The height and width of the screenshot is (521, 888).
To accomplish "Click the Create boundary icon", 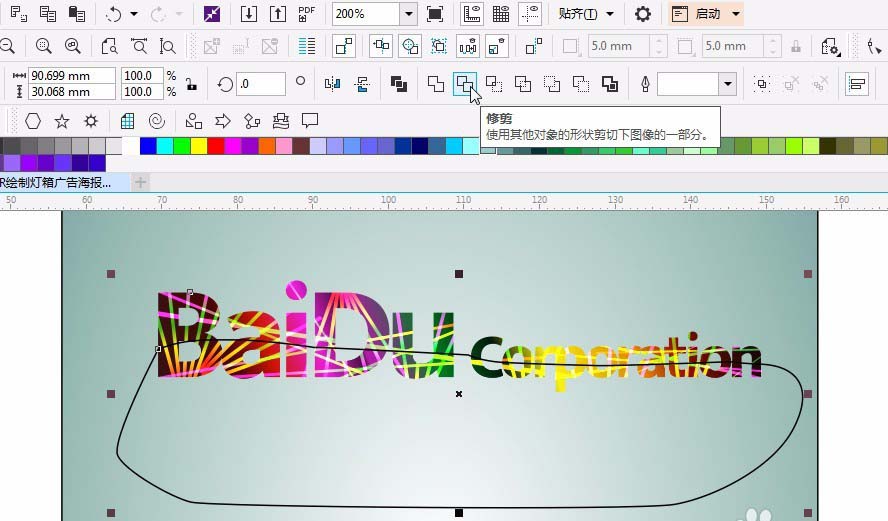I will [609, 84].
